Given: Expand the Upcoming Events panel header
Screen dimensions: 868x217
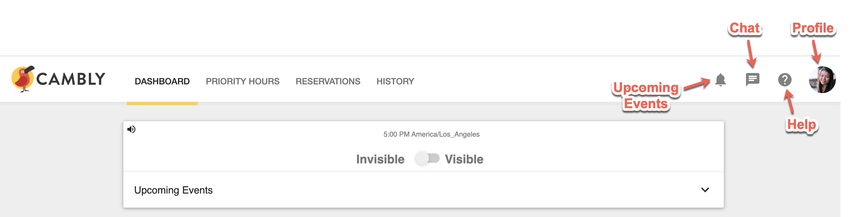Looking at the screenshot, I should pos(423,190).
